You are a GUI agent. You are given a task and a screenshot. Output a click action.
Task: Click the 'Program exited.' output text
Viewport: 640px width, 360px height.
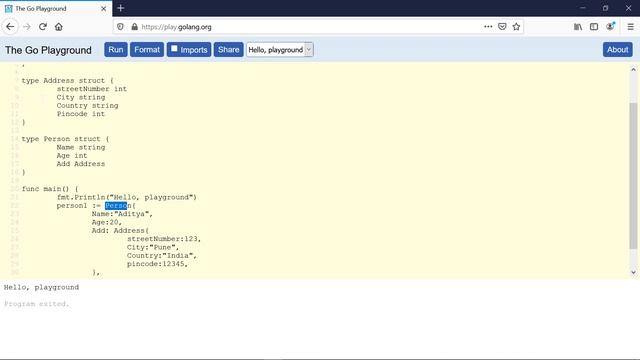click(37, 304)
